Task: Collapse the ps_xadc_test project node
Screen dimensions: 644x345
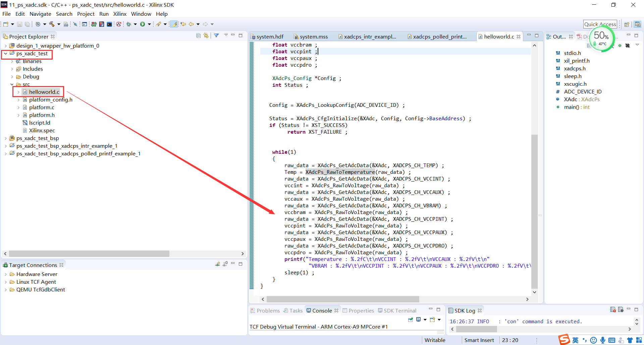Action: [6, 54]
